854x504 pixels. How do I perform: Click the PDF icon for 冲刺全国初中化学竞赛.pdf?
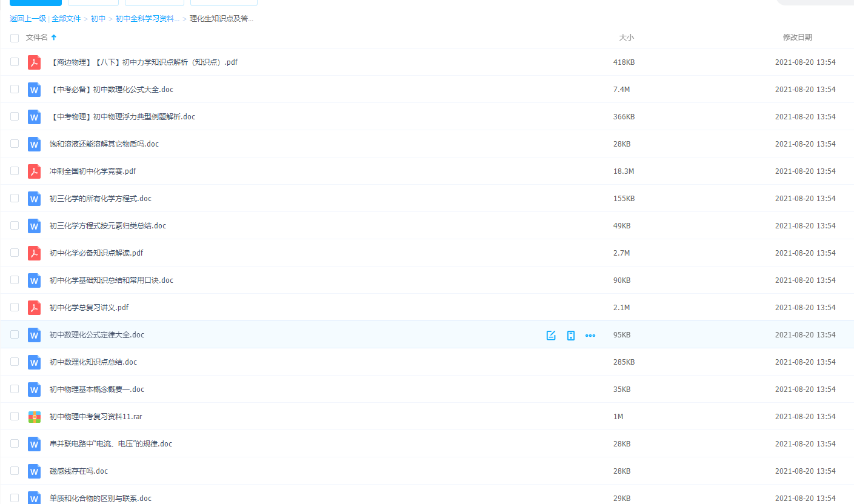point(34,171)
